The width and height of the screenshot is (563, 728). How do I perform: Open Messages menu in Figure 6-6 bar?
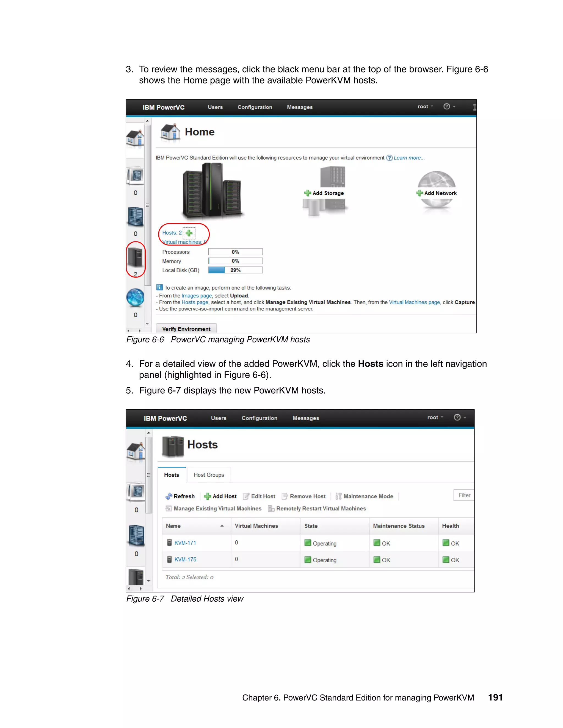300,107
